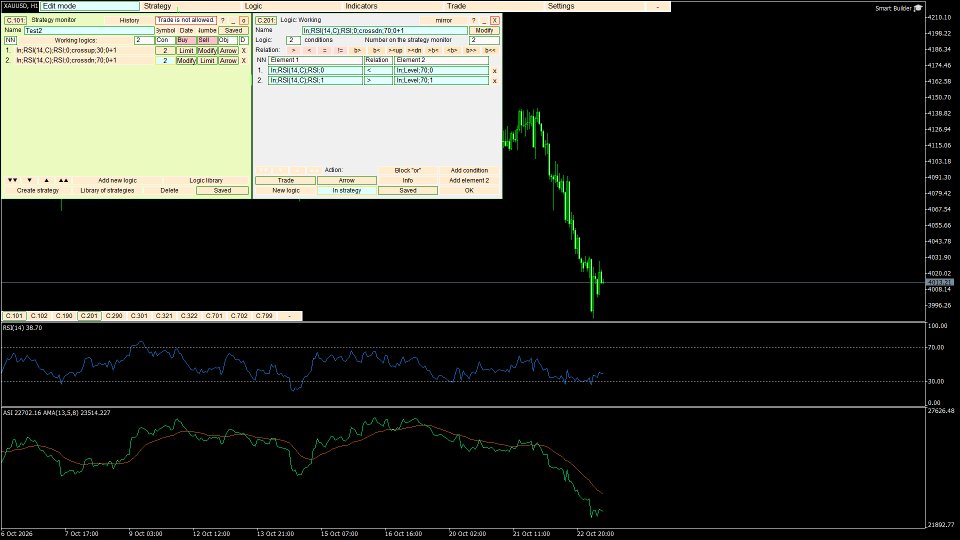This screenshot has width=960, height=540.
Task: Click the strategy Name field 'Test2'
Action: (89, 31)
